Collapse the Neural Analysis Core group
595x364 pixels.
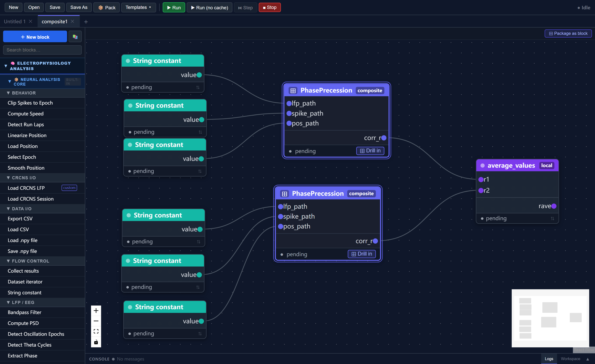click(10, 81)
